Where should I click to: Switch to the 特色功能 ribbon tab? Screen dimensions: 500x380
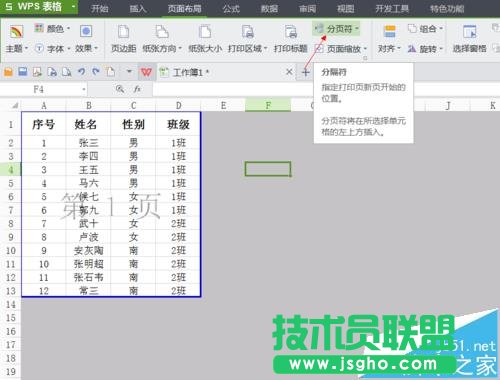447,8
